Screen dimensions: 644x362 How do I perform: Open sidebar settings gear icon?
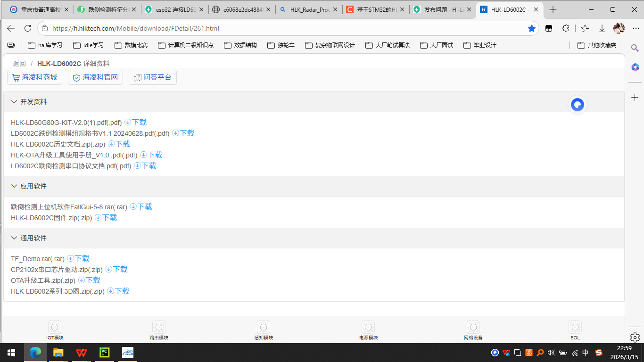click(x=635, y=337)
